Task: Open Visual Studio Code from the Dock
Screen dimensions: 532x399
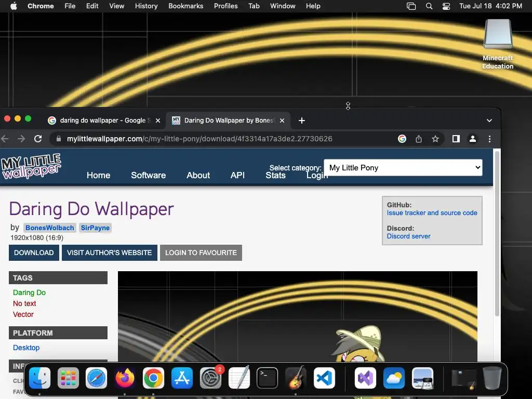Action: pyautogui.click(x=324, y=378)
